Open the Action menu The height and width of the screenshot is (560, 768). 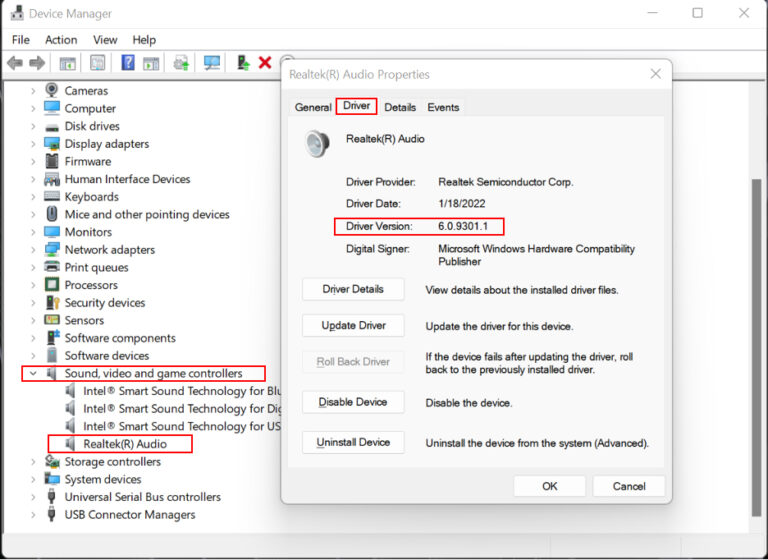61,40
